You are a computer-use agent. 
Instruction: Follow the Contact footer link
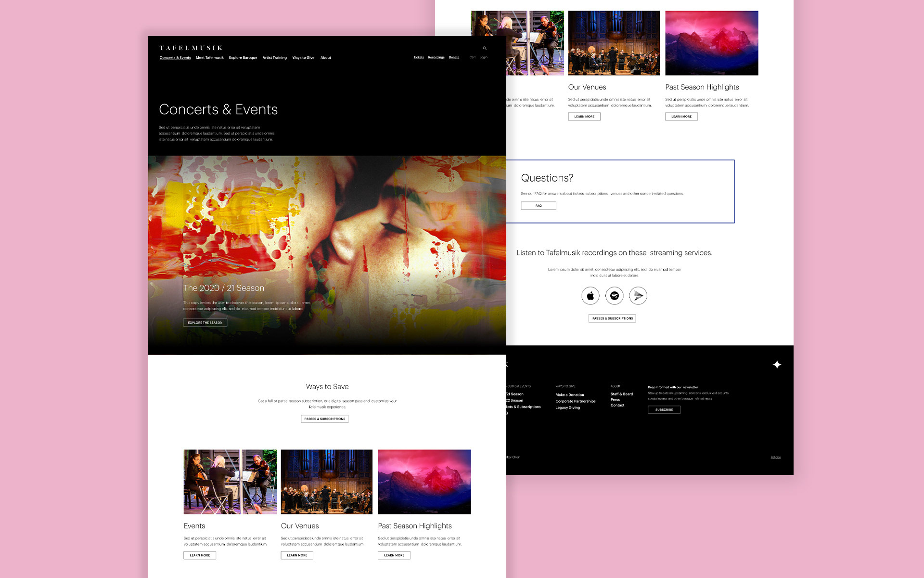(x=617, y=406)
